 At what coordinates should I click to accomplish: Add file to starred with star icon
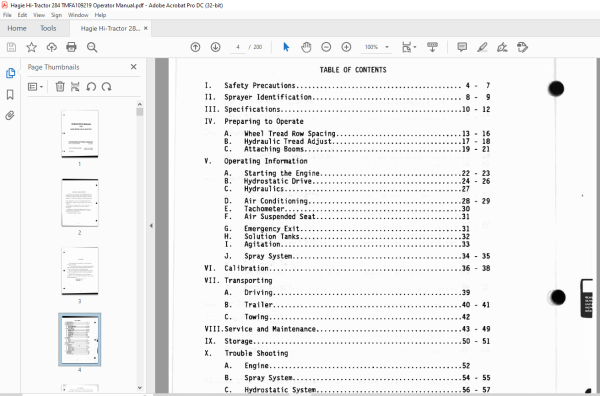(31, 47)
